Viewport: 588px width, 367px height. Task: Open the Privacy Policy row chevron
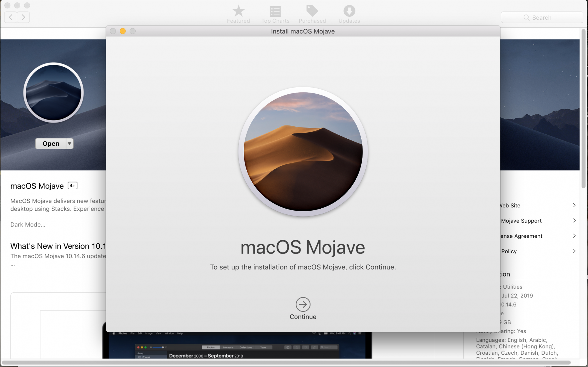click(x=574, y=251)
